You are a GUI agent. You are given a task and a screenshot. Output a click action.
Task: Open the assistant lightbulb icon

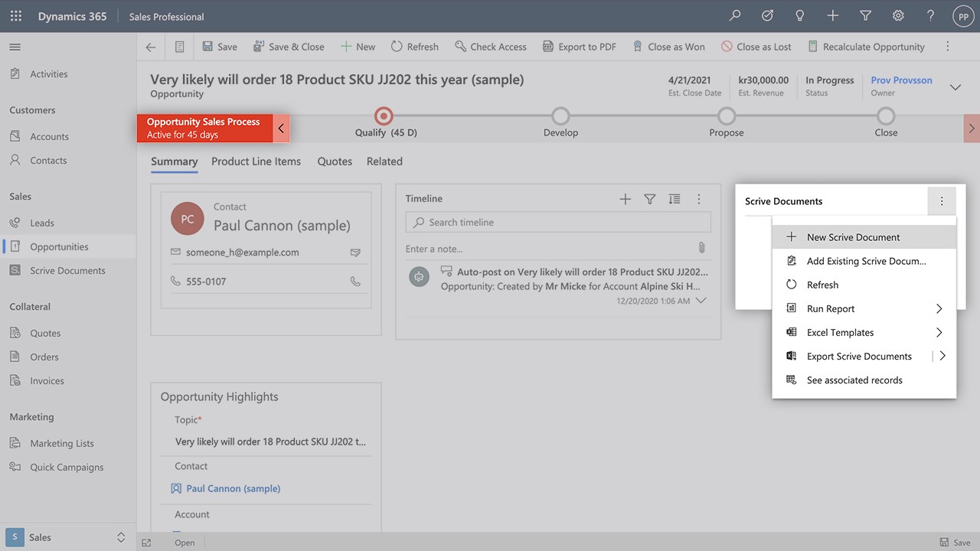pyautogui.click(x=800, y=16)
